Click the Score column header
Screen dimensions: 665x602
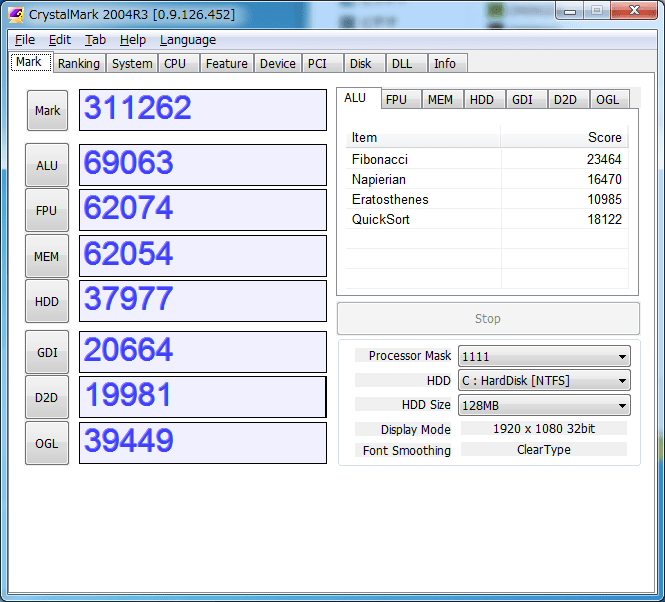point(564,137)
